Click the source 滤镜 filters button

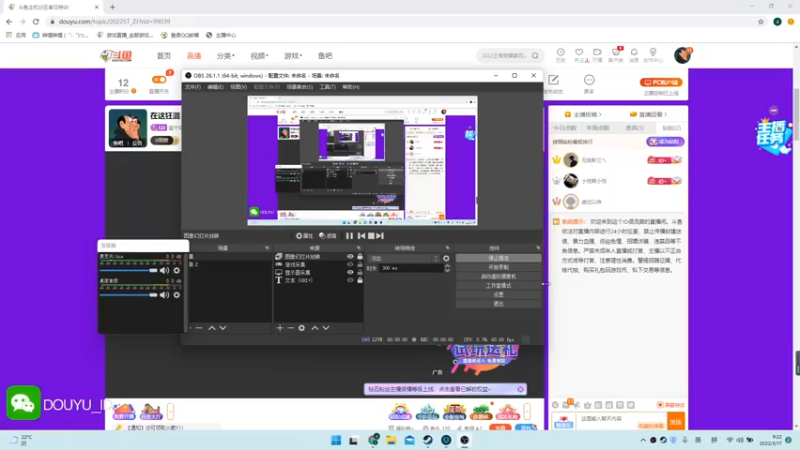tap(328, 236)
